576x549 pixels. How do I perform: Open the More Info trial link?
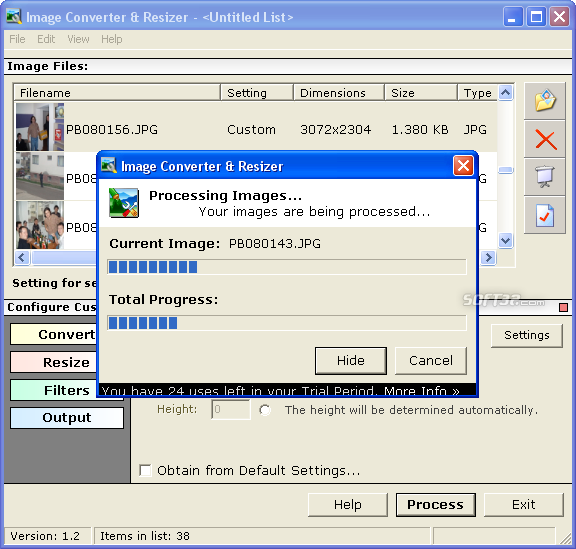(x=422, y=391)
